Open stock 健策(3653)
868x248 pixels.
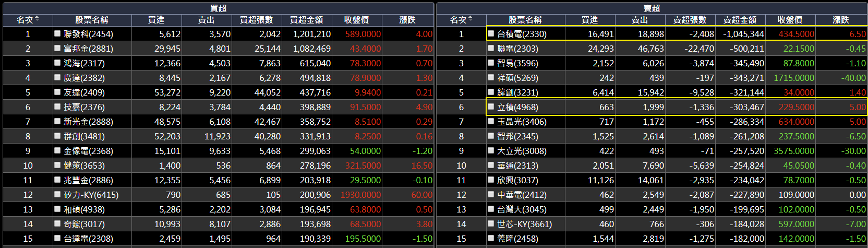pos(84,166)
